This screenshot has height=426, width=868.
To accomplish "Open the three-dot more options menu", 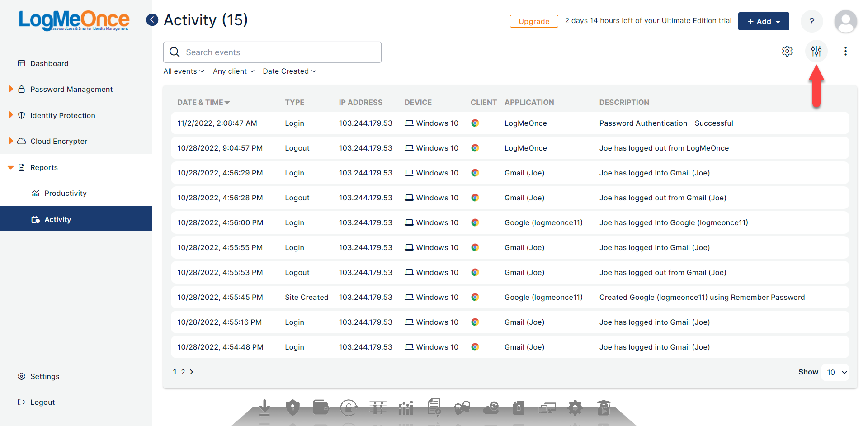I will click(x=845, y=51).
